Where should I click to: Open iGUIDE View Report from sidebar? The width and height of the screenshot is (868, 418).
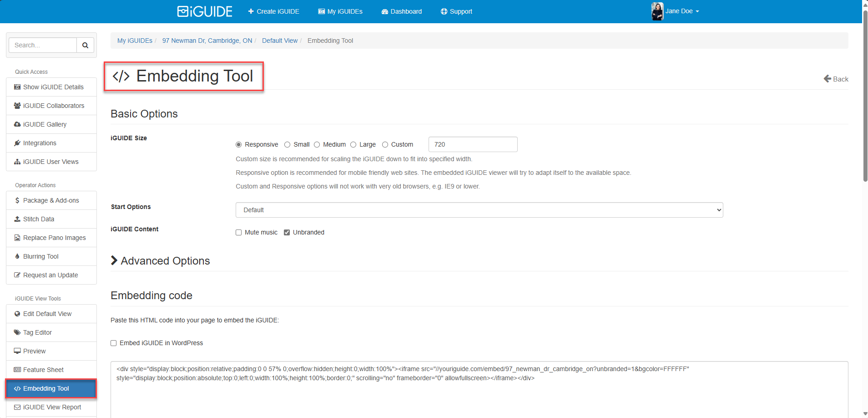tap(51, 407)
